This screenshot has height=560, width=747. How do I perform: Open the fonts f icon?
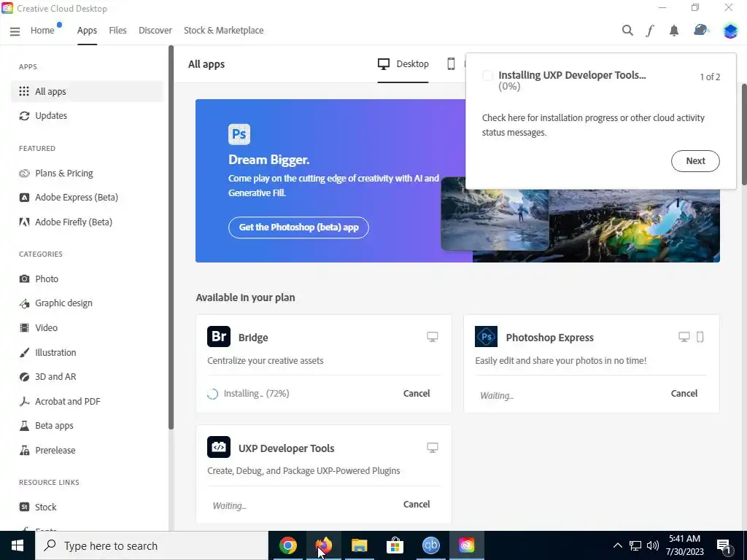(x=650, y=31)
